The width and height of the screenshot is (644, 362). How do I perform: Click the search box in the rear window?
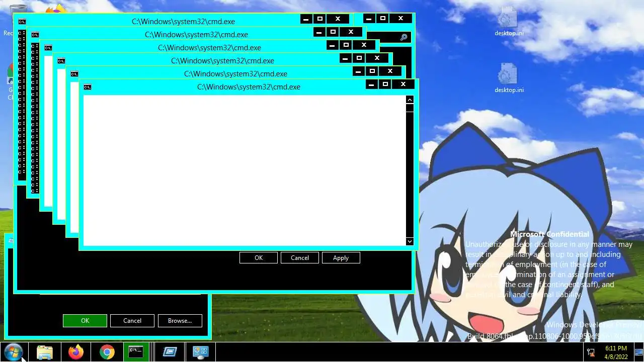coord(388,37)
